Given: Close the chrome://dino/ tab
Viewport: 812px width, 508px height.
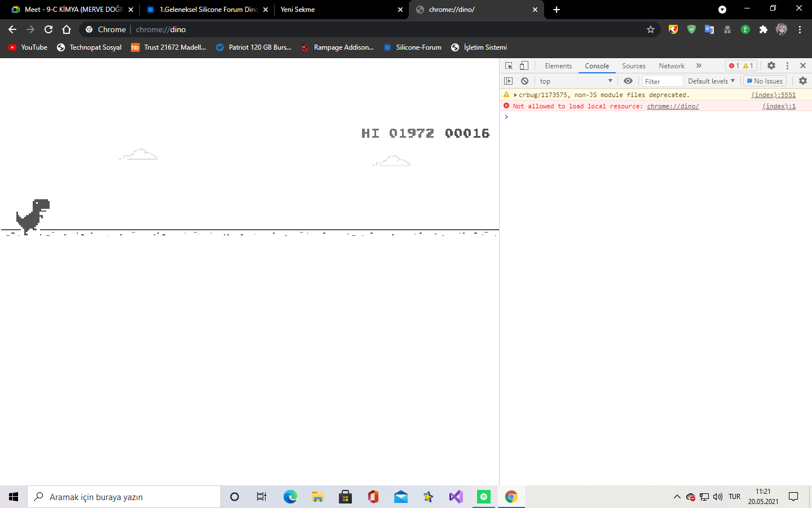Looking at the screenshot, I should click(535, 10).
